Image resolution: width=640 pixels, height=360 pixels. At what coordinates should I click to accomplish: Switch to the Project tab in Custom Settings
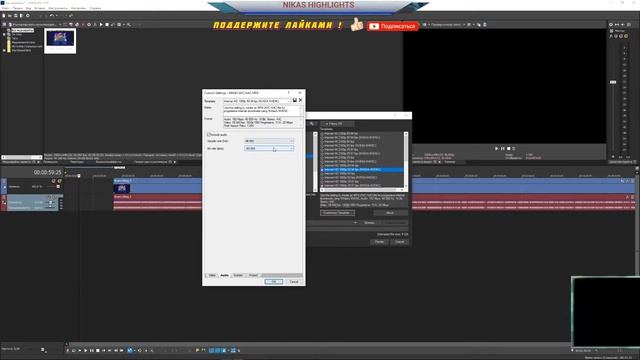click(253, 276)
